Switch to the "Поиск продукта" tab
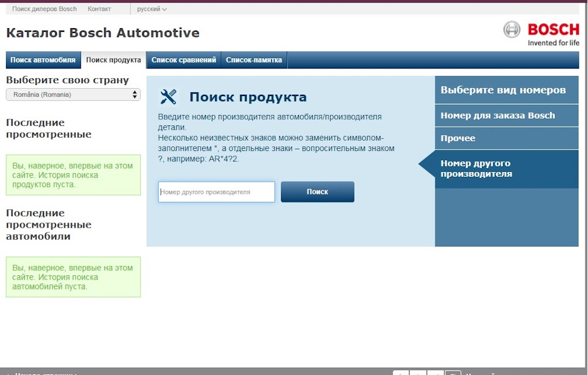 pyautogui.click(x=114, y=60)
